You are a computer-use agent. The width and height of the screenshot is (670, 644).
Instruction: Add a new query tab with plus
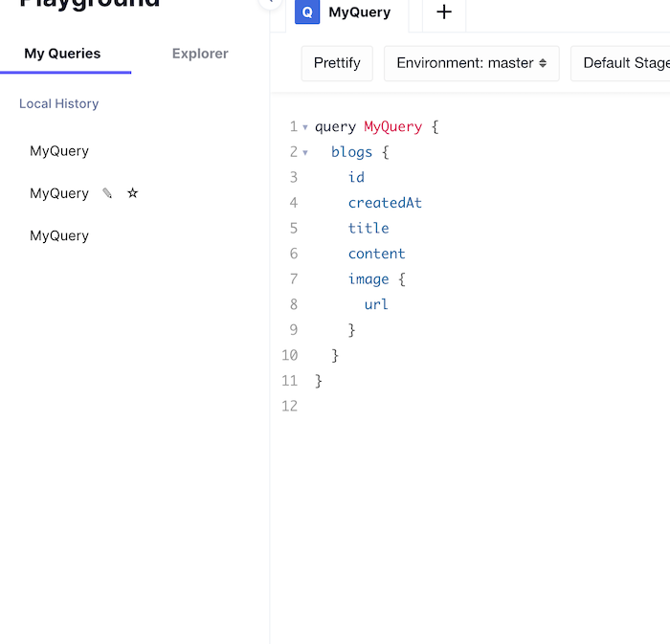[x=444, y=11]
